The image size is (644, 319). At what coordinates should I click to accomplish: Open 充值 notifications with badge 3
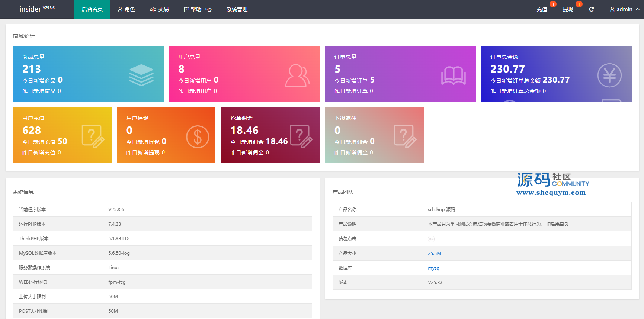pos(542,9)
